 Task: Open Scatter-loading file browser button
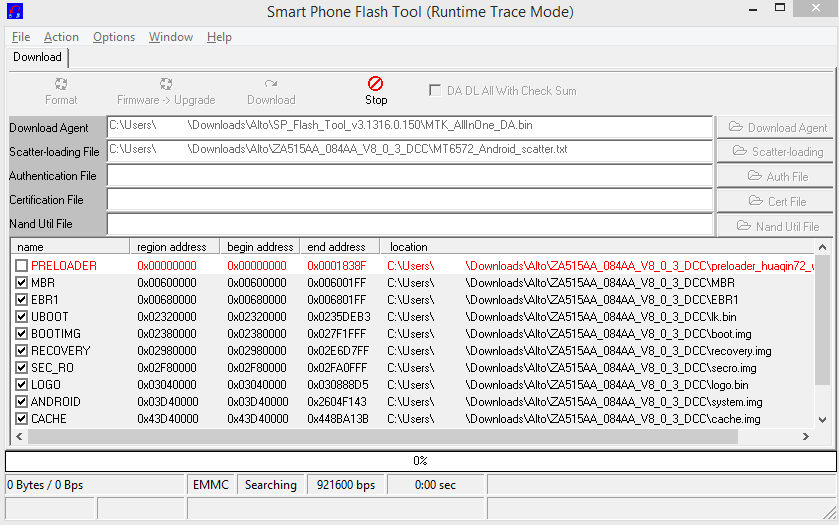[775, 151]
